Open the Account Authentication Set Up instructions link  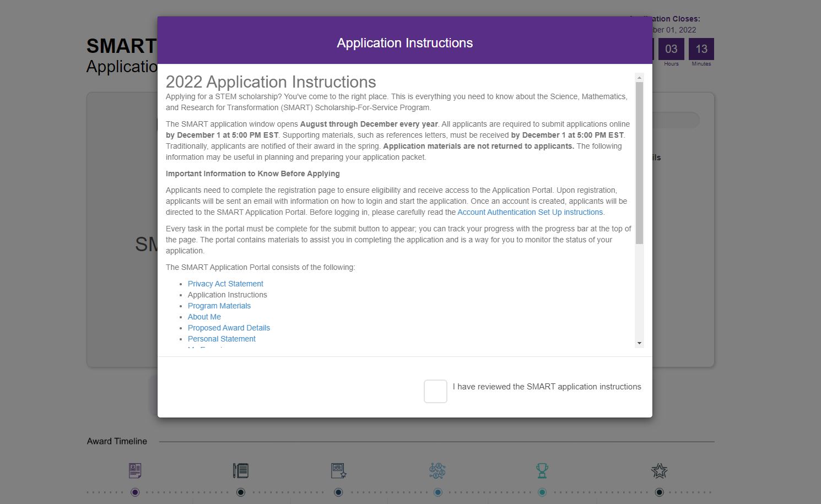(530, 212)
